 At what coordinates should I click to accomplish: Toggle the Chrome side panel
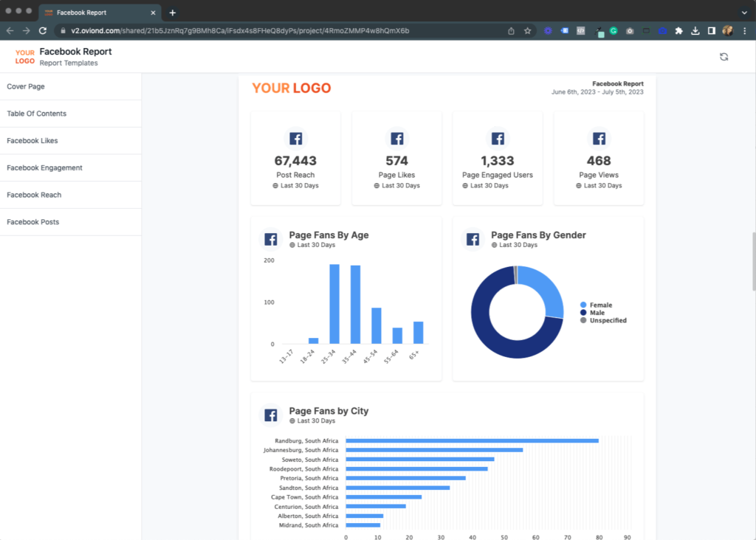(712, 31)
